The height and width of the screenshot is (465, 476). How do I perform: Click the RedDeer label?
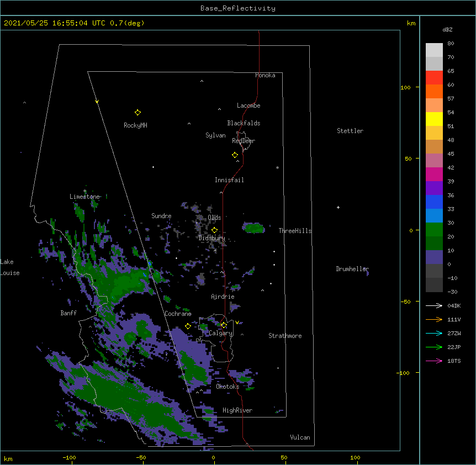(x=244, y=141)
